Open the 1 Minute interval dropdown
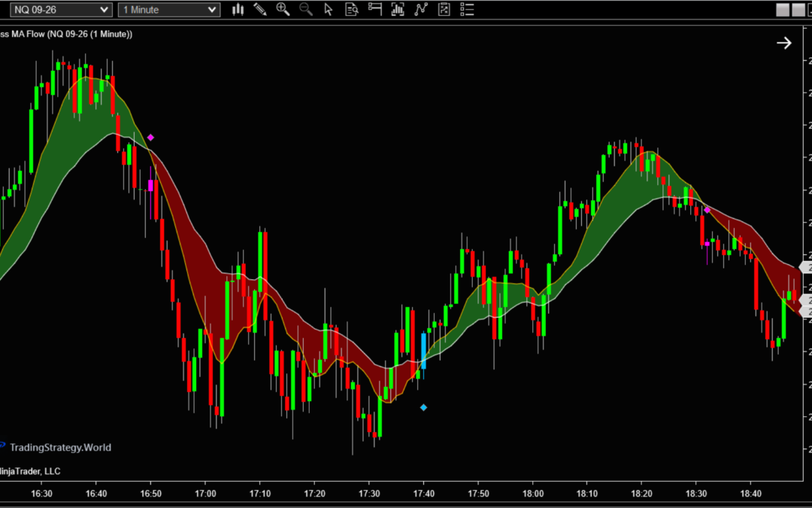Screen dimensions: 812x508 click(169, 9)
